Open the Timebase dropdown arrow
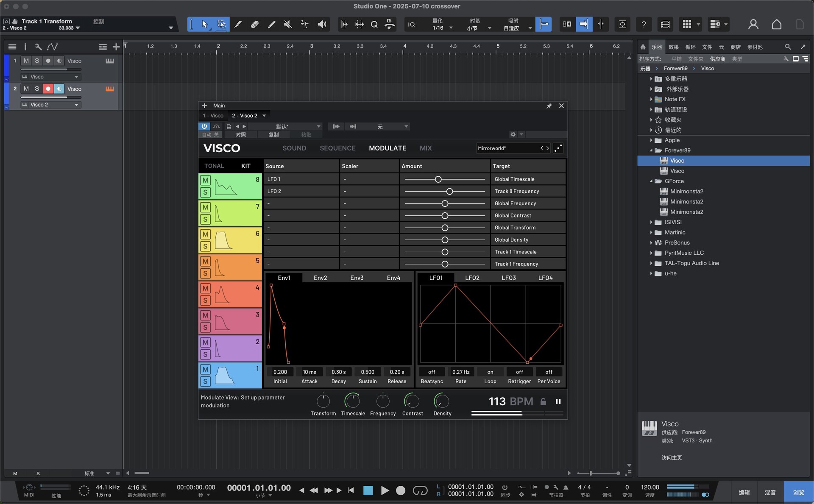The height and width of the screenshot is (504, 814). 490,28
